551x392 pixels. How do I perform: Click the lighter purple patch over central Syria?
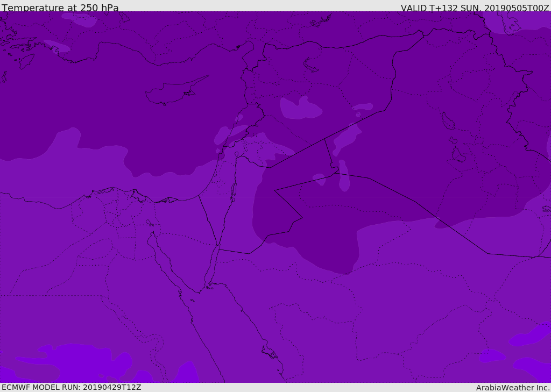pos(300,108)
